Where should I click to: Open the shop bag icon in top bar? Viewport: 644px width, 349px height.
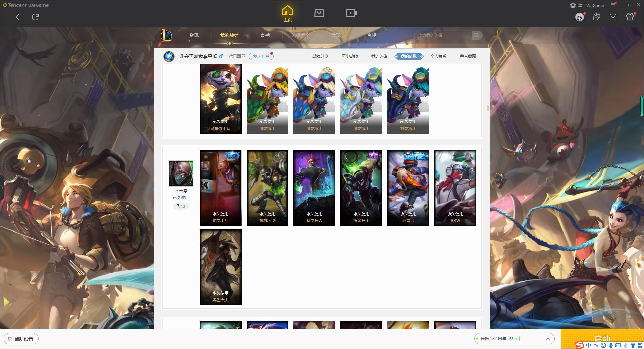(x=319, y=13)
